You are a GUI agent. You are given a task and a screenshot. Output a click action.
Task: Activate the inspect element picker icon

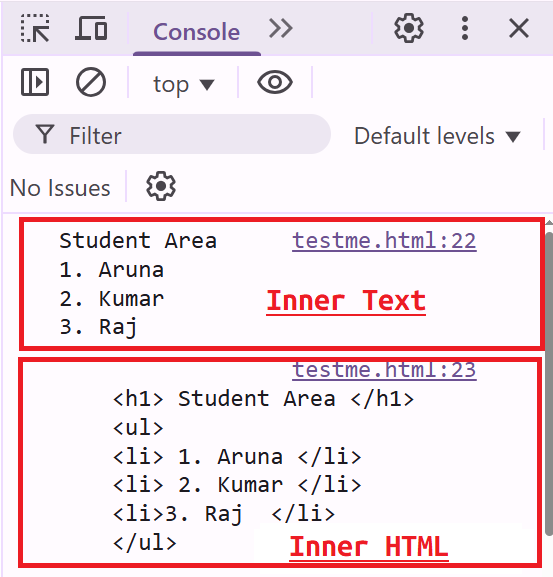[x=35, y=28]
